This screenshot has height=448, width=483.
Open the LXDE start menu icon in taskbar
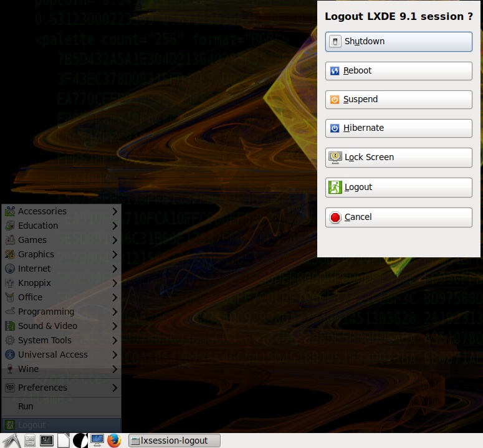tap(11, 441)
